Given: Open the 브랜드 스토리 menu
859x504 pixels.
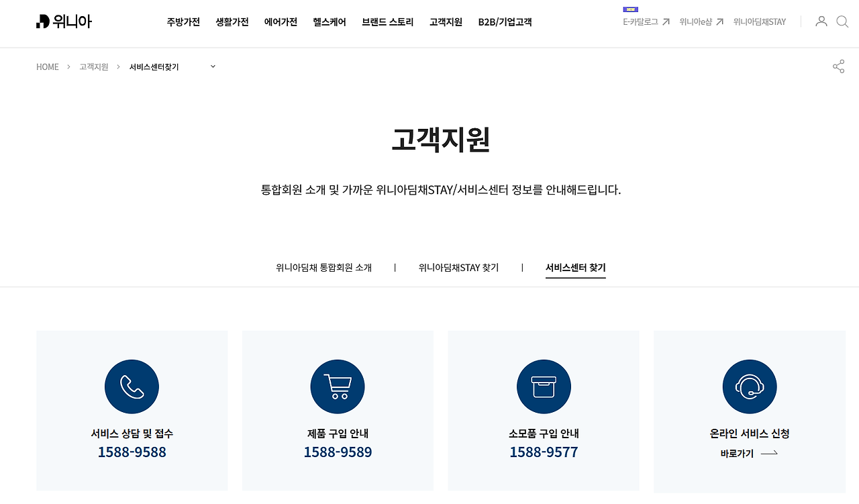Looking at the screenshot, I should (388, 22).
